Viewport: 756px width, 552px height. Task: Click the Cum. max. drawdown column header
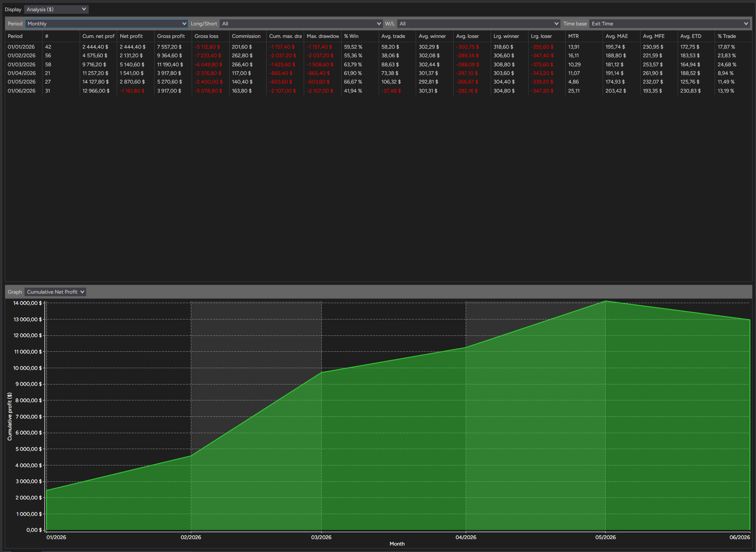click(x=285, y=36)
